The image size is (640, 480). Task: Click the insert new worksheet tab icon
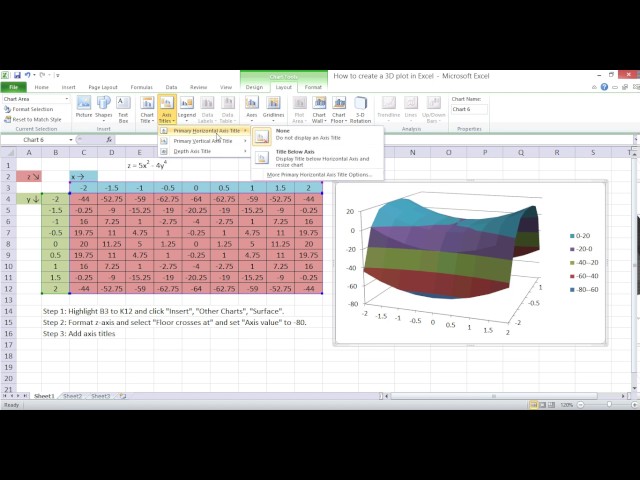[123, 396]
